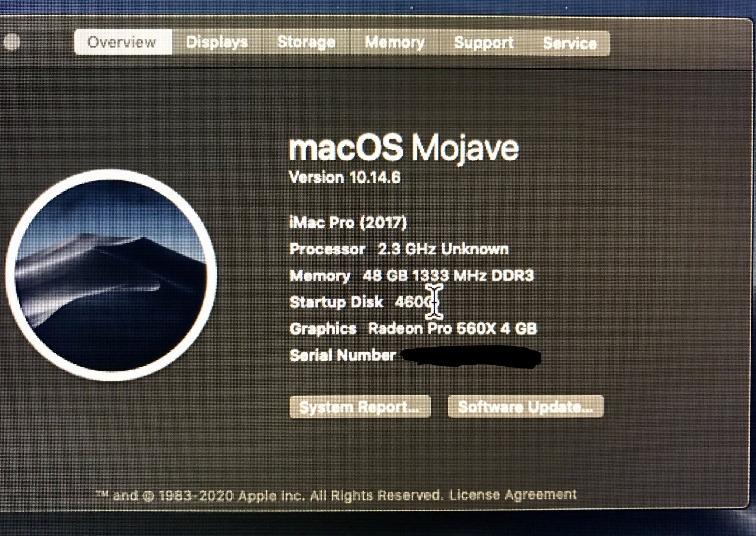Click the redacted Serial Number field

tap(470, 356)
